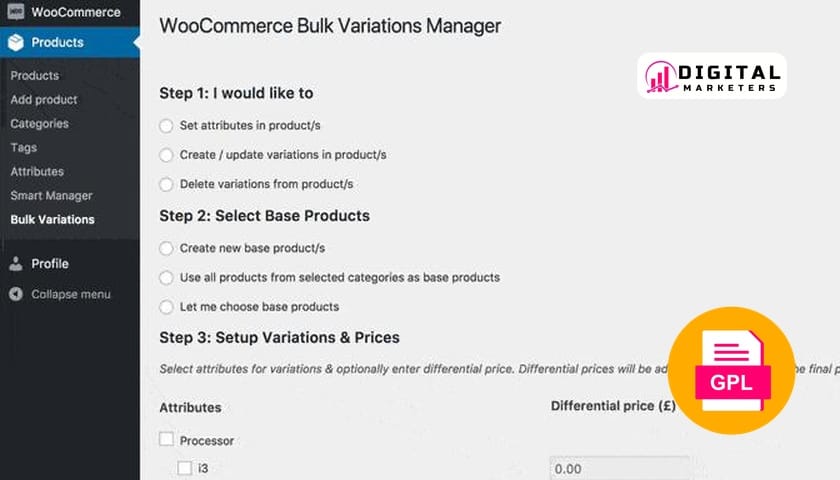Open Add product link in sidebar

coord(44,100)
